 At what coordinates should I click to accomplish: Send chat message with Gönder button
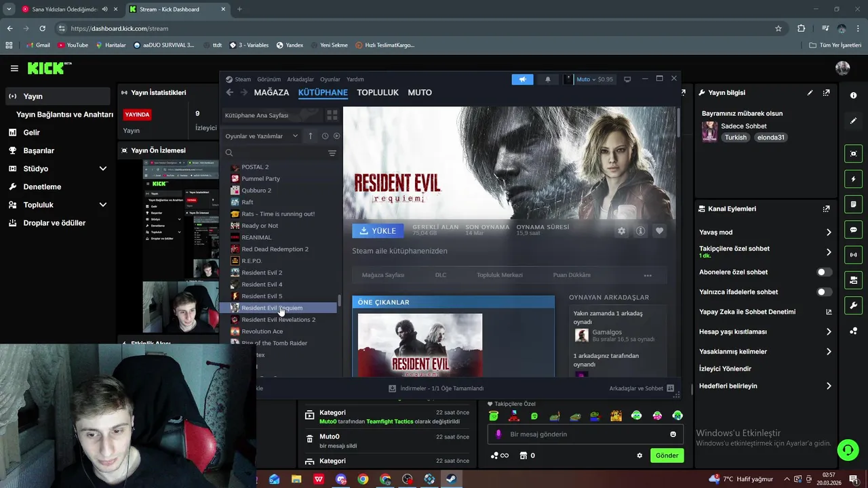(x=667, y=455)
